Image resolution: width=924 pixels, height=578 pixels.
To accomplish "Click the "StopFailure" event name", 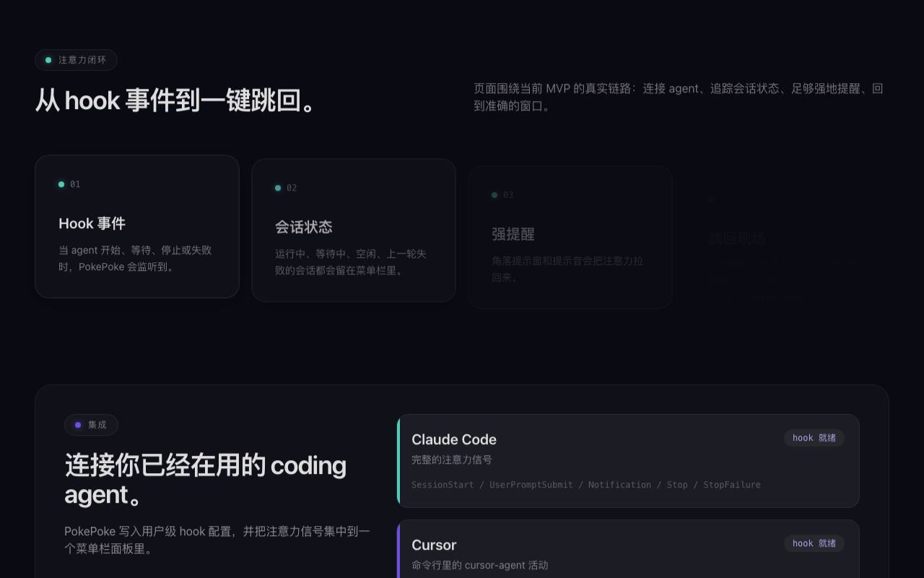I will coord(732,485).
